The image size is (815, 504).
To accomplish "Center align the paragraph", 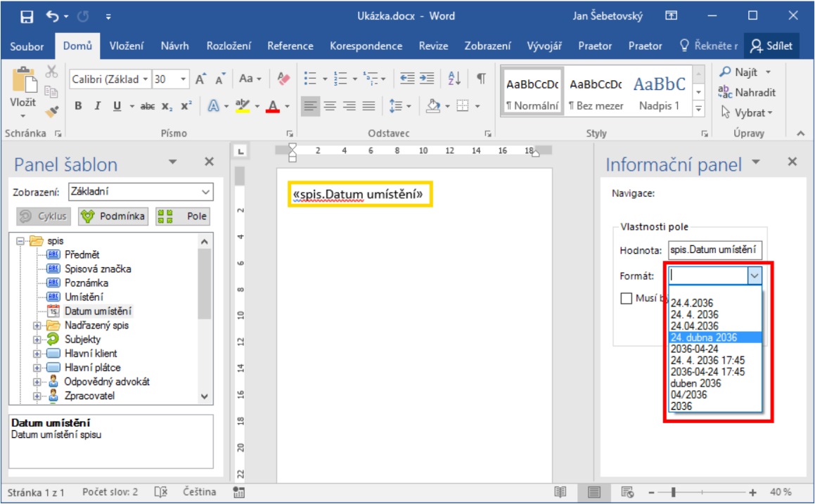I will (330, 106).
